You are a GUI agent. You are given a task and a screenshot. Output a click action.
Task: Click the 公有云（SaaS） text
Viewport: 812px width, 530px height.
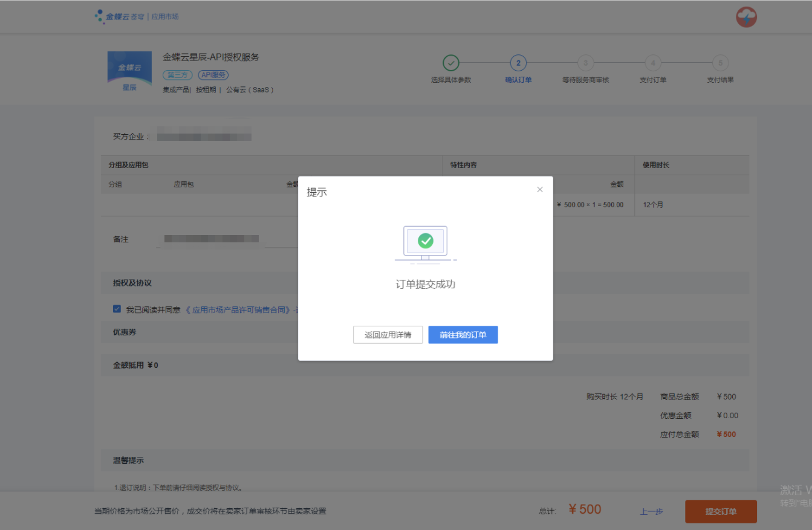[250, 90]
